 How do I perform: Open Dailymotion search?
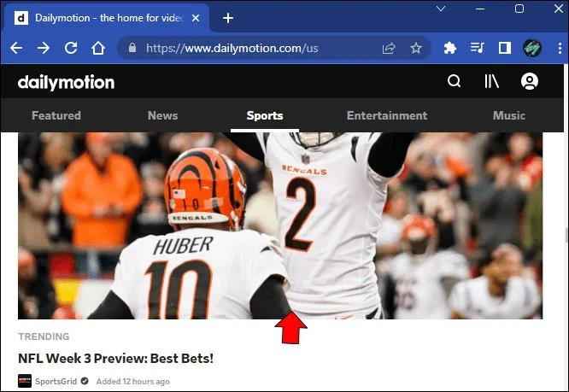(454, 81)
